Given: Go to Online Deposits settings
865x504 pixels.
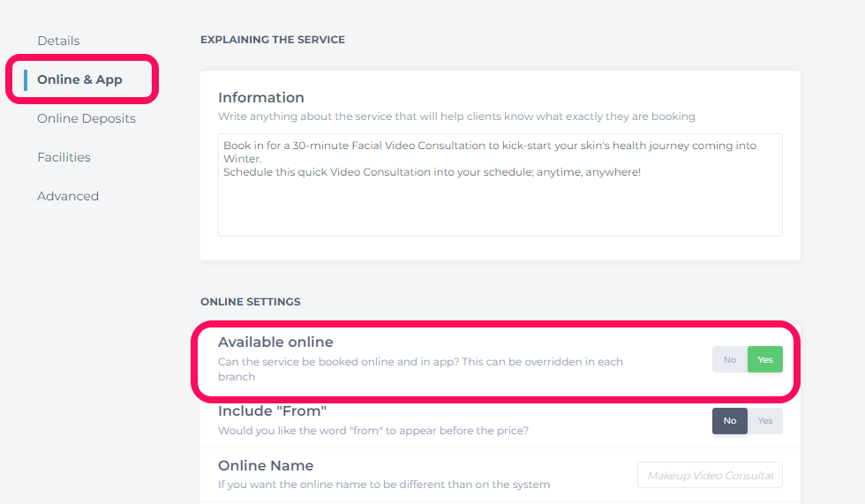Looking at the screenshot, I should (x=86, y=118).
